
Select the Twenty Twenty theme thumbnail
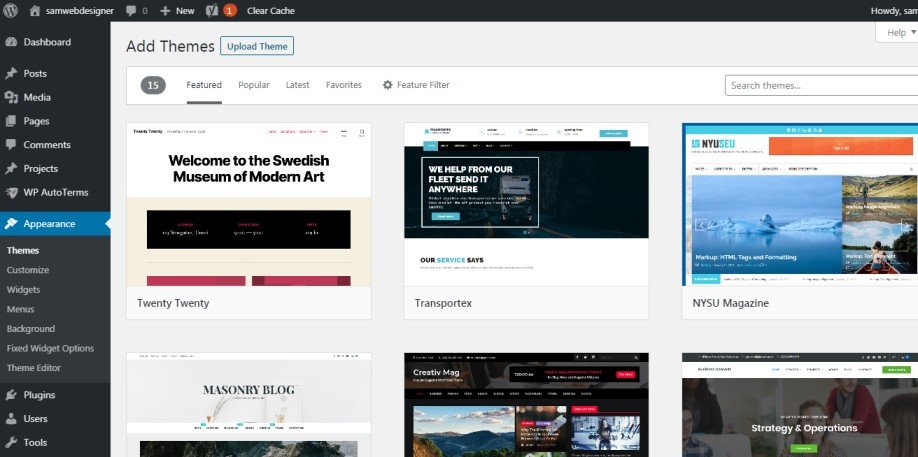(249, 204)
